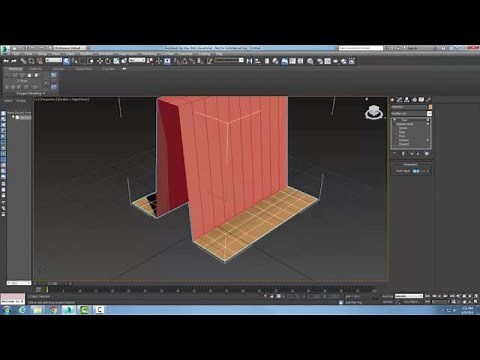Activate Select and Move tool
Viewport: 480px width, 360px height.
click(100, 61)
